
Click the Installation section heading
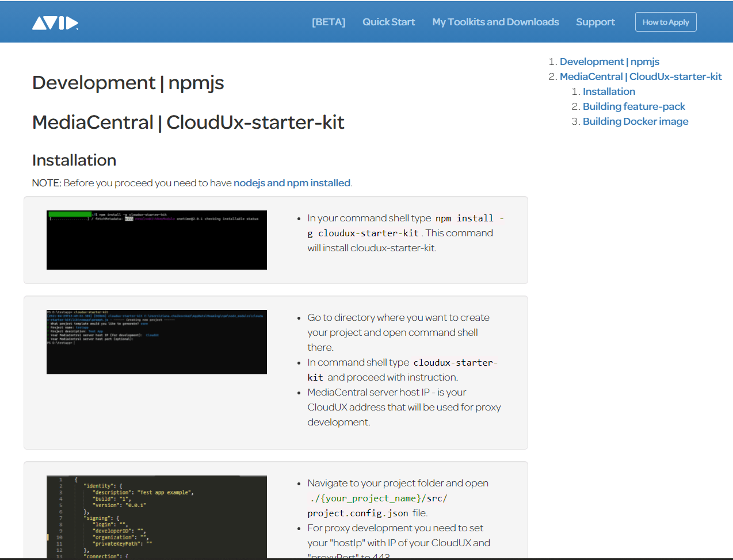(74, 160)
